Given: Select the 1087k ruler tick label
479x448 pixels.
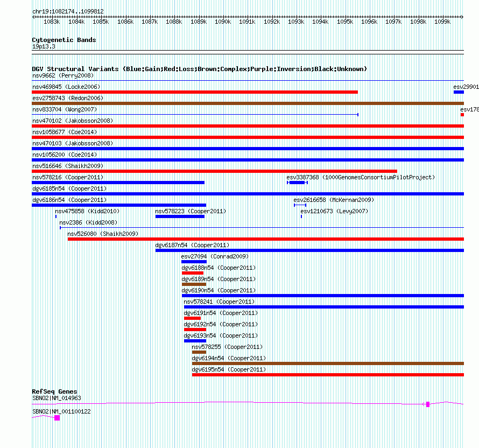Looking at the screenshot, I should click(x=150, y=22).
